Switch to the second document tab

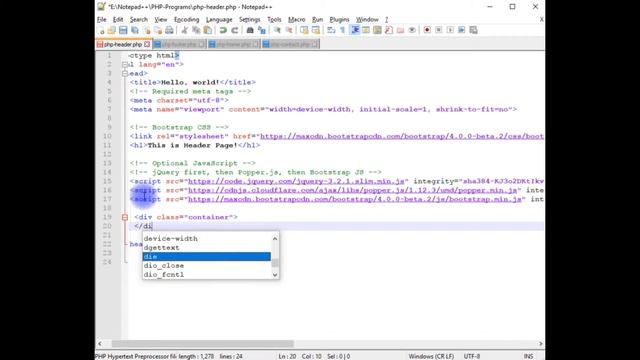click(x=179, y=44)
